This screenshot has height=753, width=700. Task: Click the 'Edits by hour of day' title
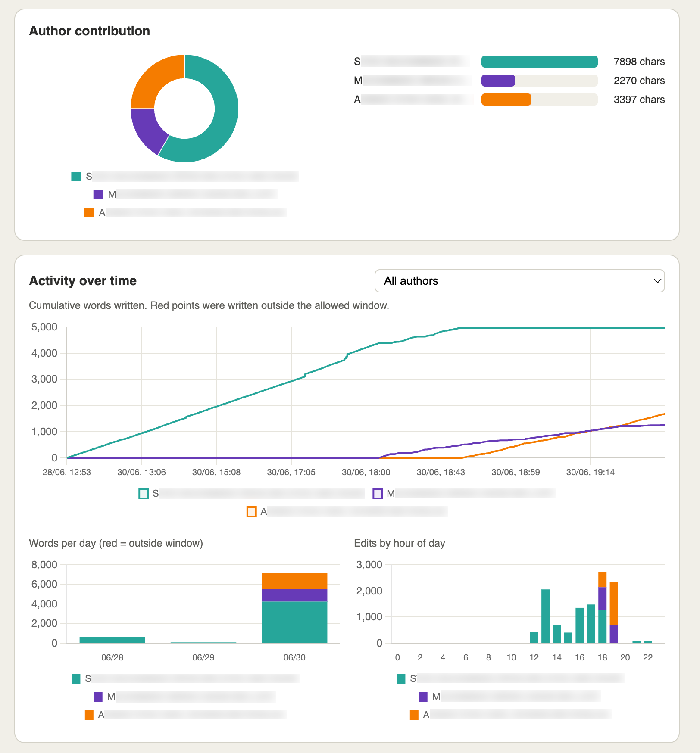coord(400,543)
